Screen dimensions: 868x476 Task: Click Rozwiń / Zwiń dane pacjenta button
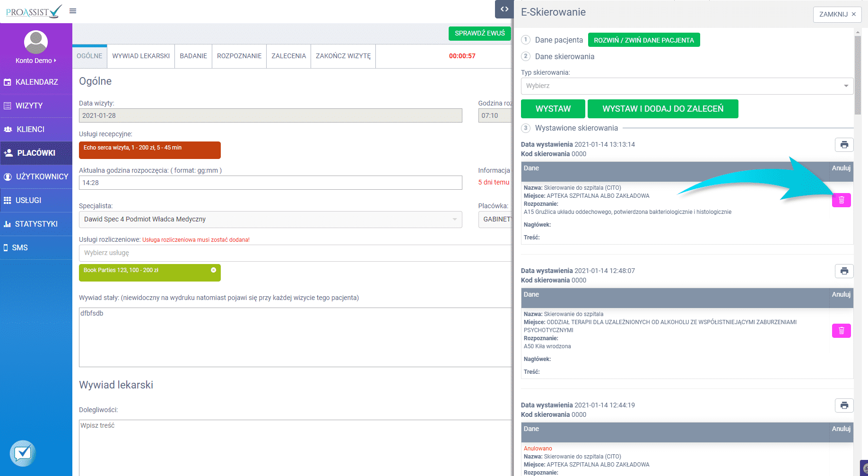(644, 40)
